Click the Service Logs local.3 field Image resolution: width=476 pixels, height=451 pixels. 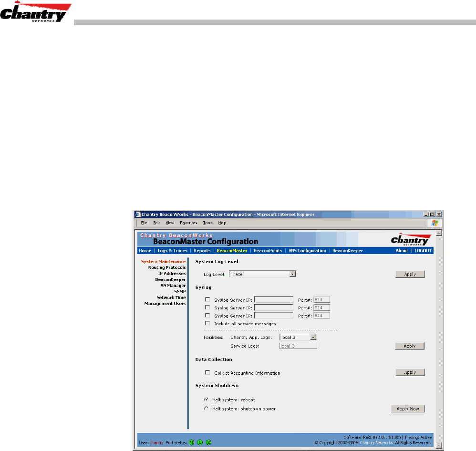pyautogui.click(x=298, y=346)
